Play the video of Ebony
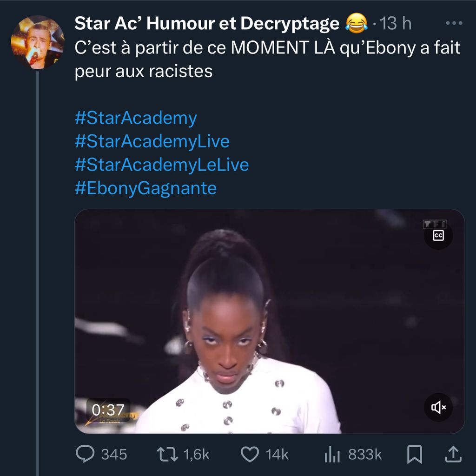The width and height of the screenshot is (476, 476). [x=270, y=321]
